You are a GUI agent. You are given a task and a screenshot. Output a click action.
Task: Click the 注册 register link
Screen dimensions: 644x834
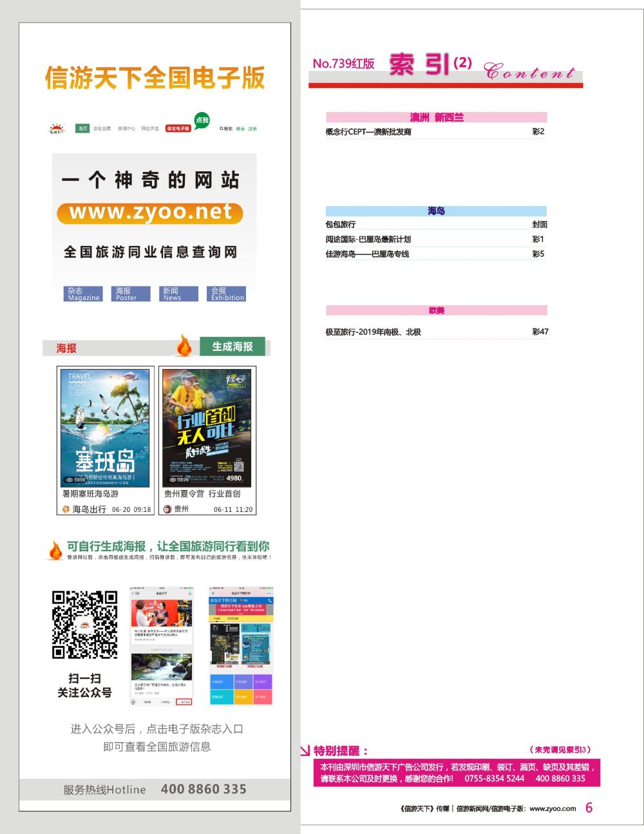pyautogui.click(x=252, y=129)
